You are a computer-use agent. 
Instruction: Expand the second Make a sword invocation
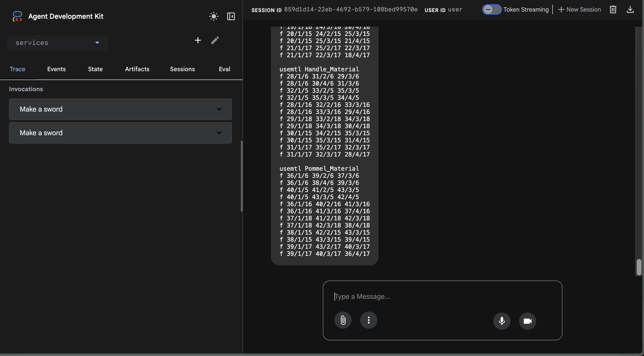click(120, 133)
